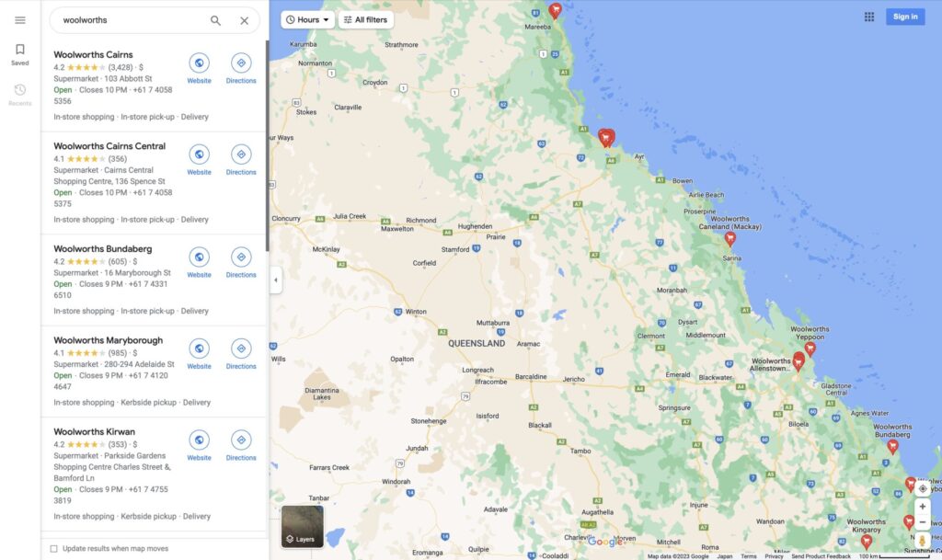
Task: Open Privacy link in map footer
Action: pyautogui.click(x=774, y=556)
